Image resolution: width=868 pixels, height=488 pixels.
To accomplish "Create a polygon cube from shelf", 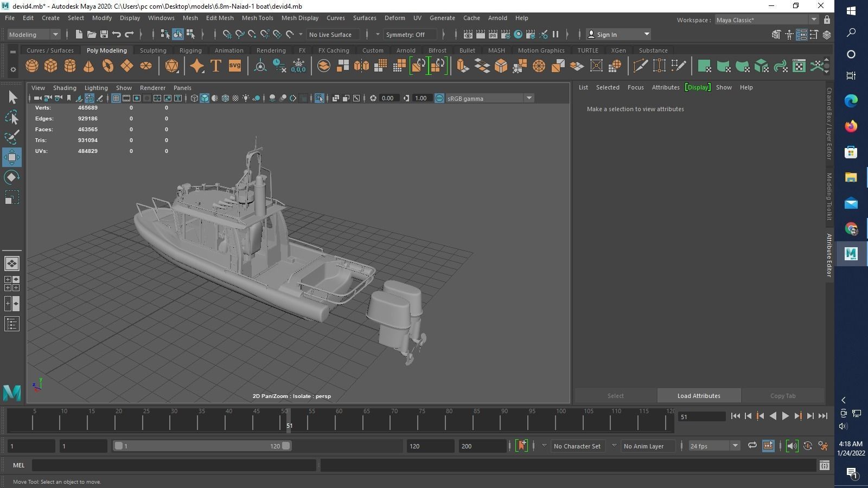I will 51,66.
